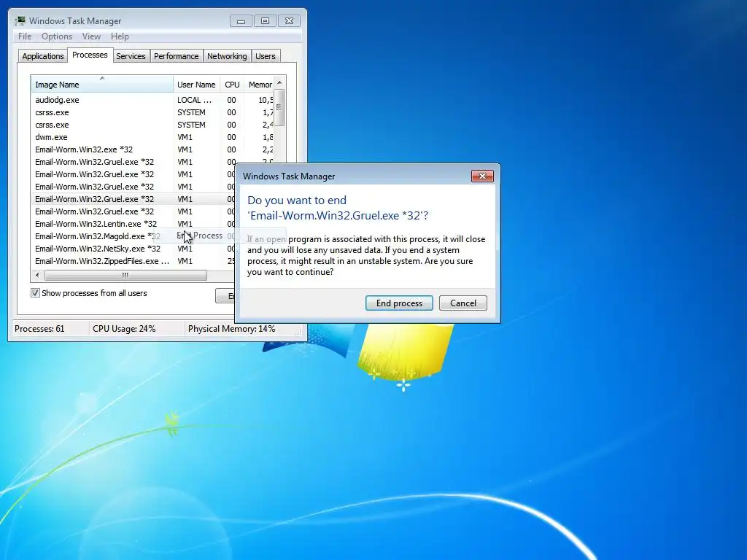This screenshot has height=560, width=747.
Task: Maximize the Windows Task Manager window
Action: 265,21
